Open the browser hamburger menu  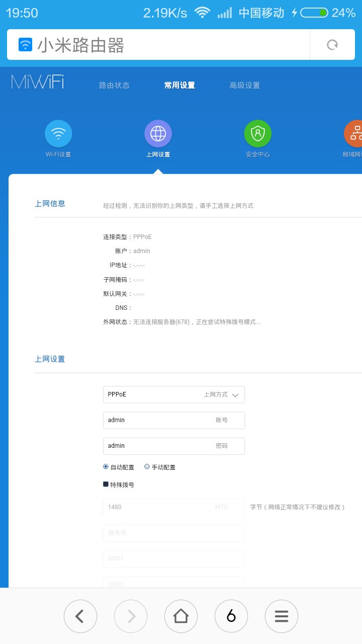coord(282,616)
